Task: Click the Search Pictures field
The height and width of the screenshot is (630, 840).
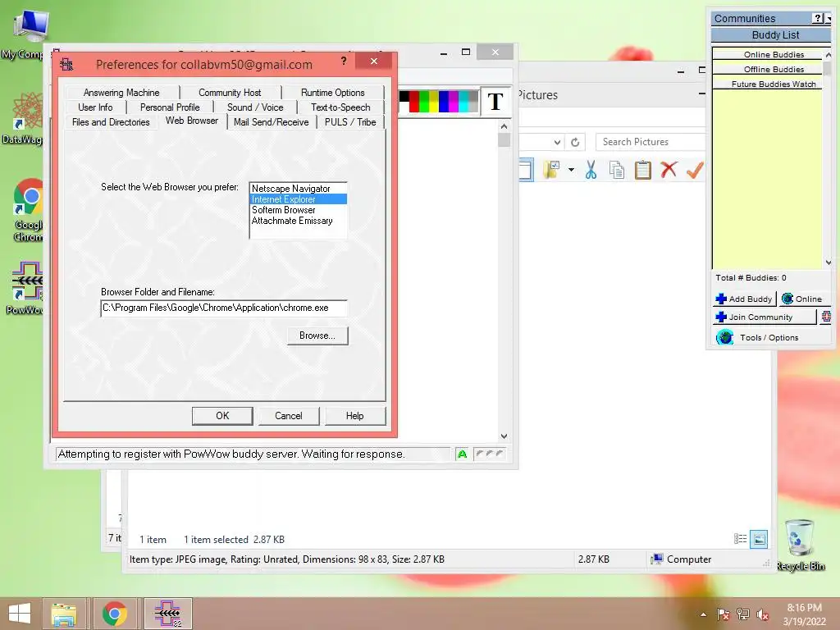Action: click(651, 142)
